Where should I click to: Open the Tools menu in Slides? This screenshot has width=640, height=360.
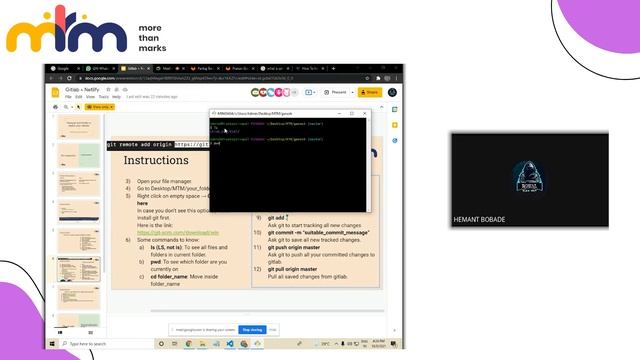pos(104,97)
